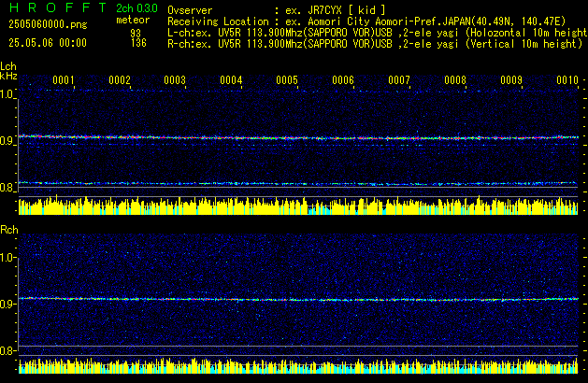Click the 'kHz' axis unit label
The image size is (588, 383).
(8, 76)
